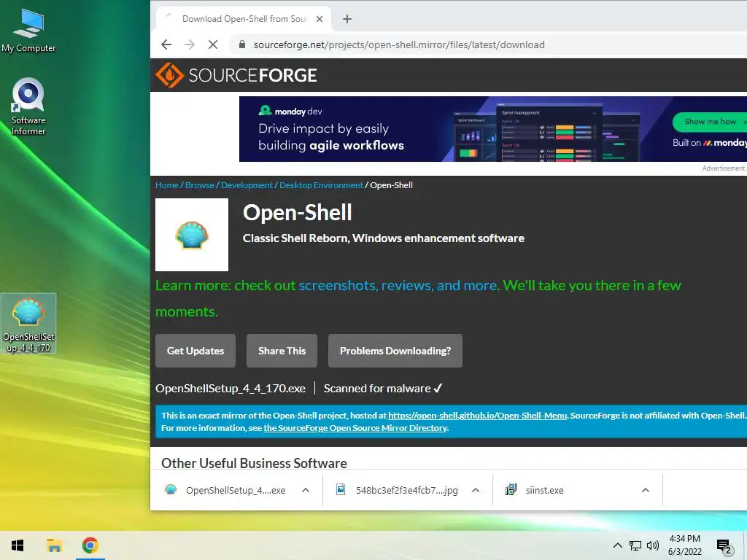Click the Show me how ad button
Screen dimensions: 747x560
pyautogui.click(x=711, y=122)
